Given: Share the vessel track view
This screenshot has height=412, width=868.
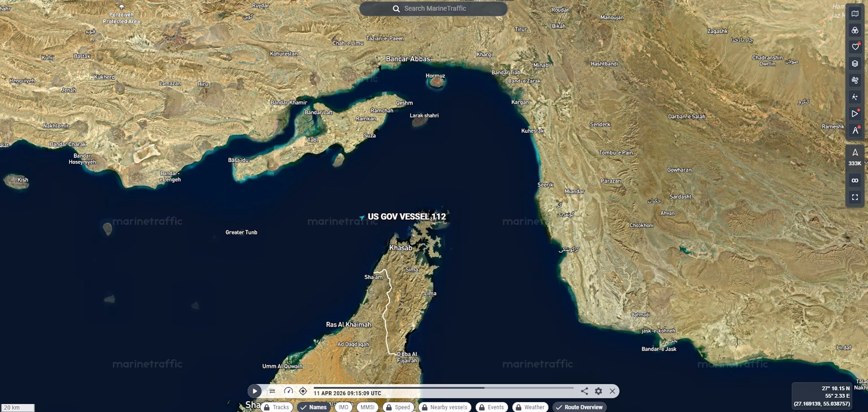Looking at the screenshot, I should coord(585,391).
